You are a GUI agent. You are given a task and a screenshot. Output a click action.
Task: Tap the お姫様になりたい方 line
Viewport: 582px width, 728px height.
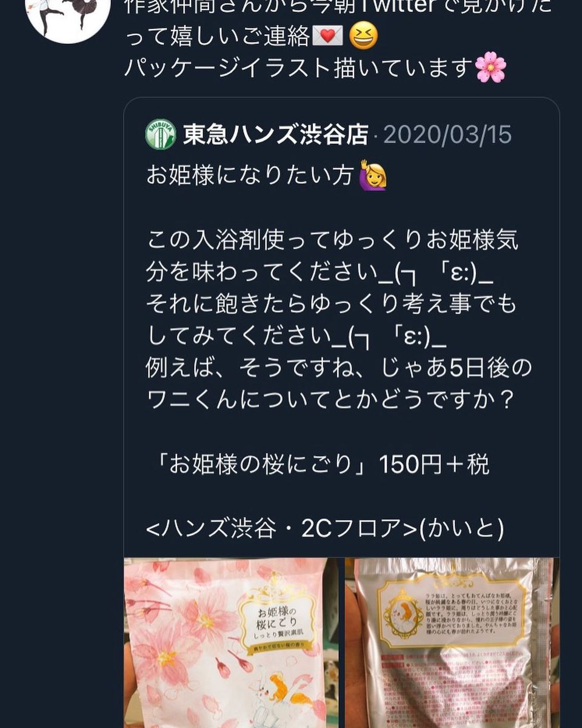pyautogui.click(x=250, y=176)
